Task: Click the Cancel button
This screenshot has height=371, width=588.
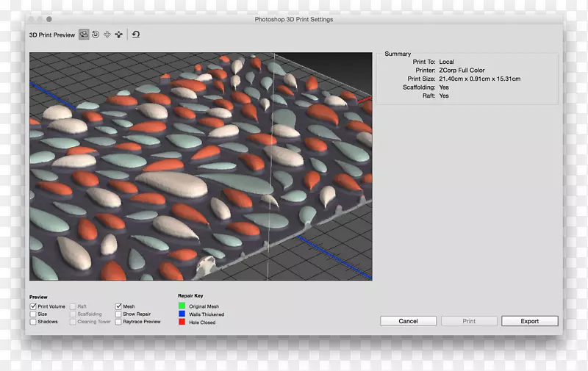Action: (408, 321)
